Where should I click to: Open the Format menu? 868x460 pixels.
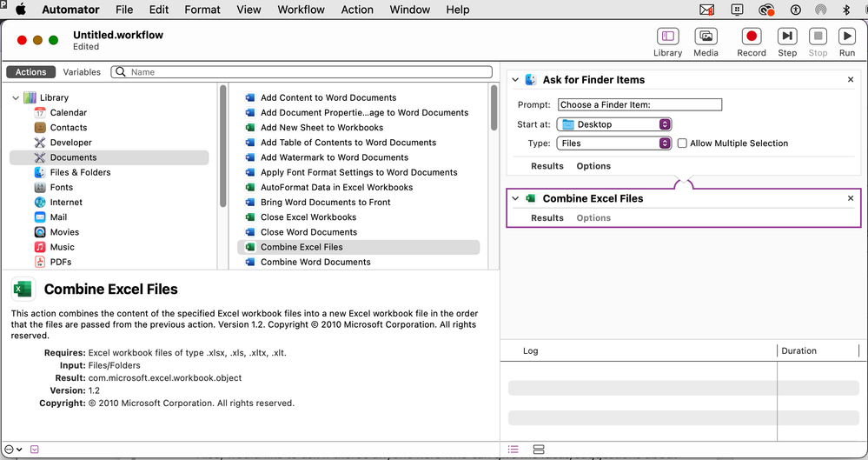(202, 10)
